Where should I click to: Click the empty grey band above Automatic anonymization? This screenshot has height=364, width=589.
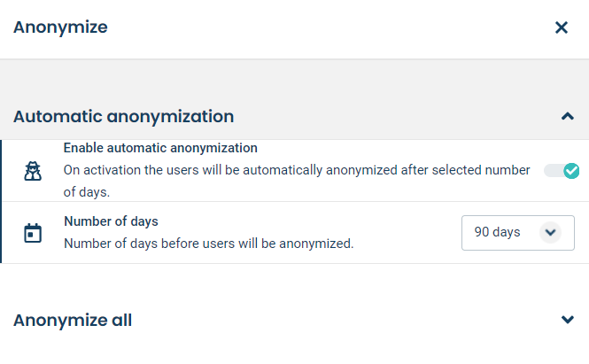click(294, 77)
